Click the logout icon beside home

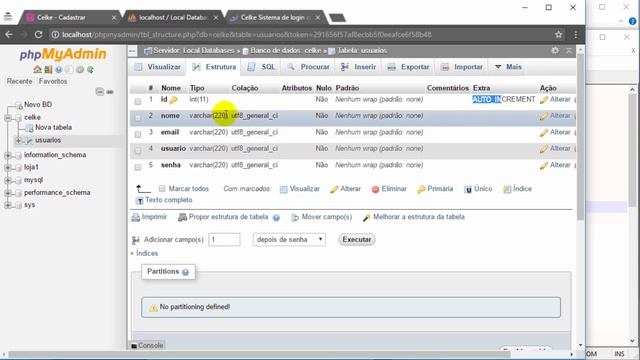[x=48, y=69]
